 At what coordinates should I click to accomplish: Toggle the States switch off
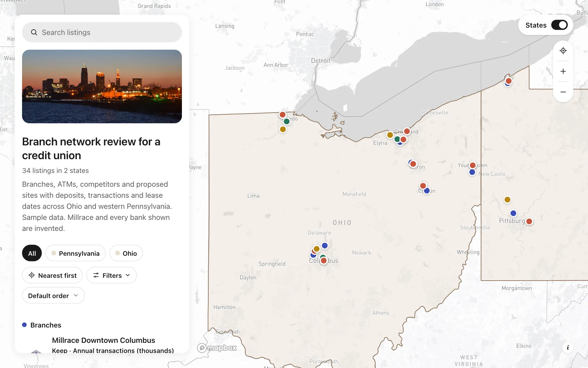click(559, 25)
